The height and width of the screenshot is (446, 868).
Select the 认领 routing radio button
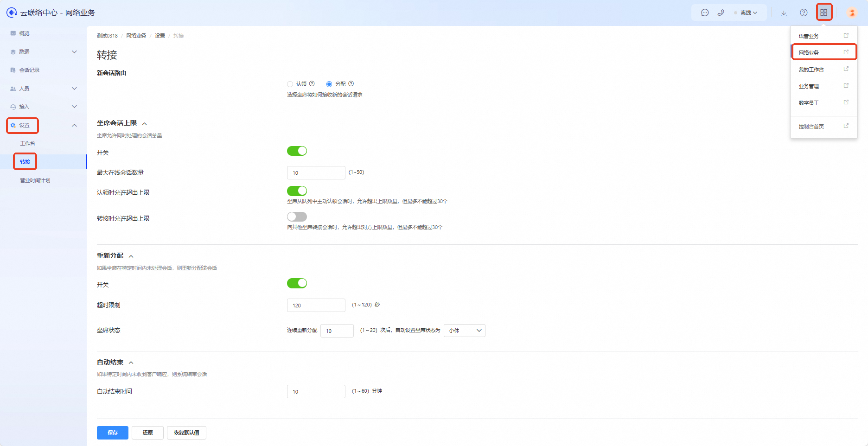(x=290, y=84)
